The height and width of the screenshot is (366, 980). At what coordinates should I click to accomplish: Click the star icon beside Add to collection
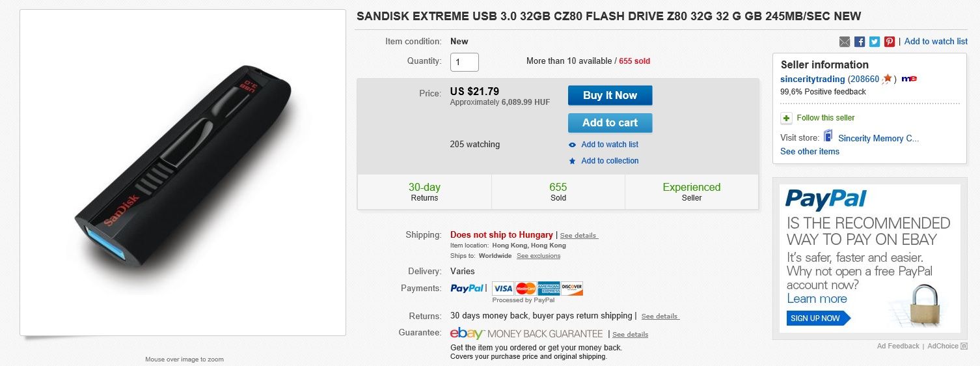pyautogui.click(x=572, y=161)
